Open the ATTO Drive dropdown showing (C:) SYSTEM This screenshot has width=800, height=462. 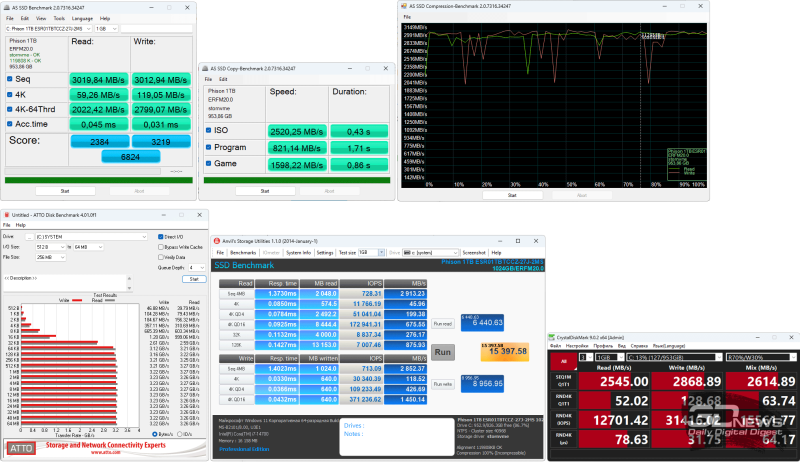coord(91,237)
